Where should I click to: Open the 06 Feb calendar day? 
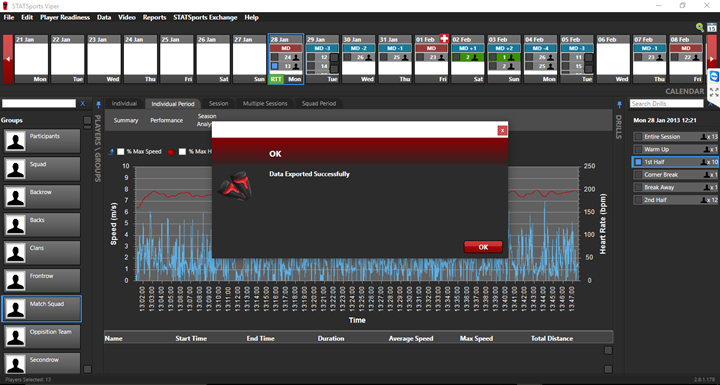[x=613, y=59]
